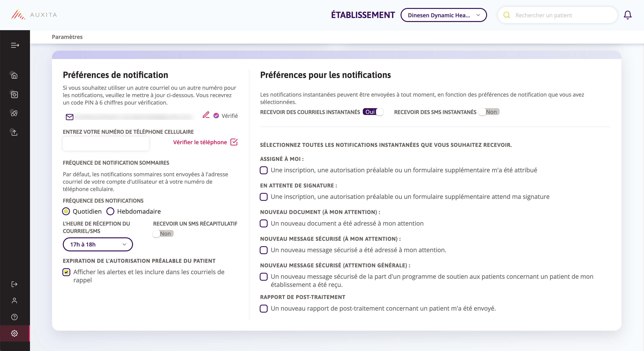
Task: Check 'Un nouveau document a été adressé à mon attention'
Action: click(x=264, y=224)
